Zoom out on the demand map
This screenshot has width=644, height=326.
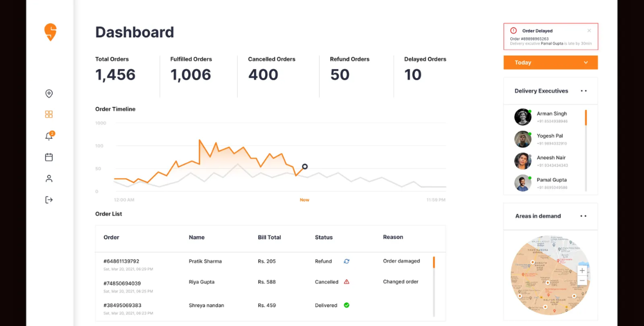pos(582,280)
